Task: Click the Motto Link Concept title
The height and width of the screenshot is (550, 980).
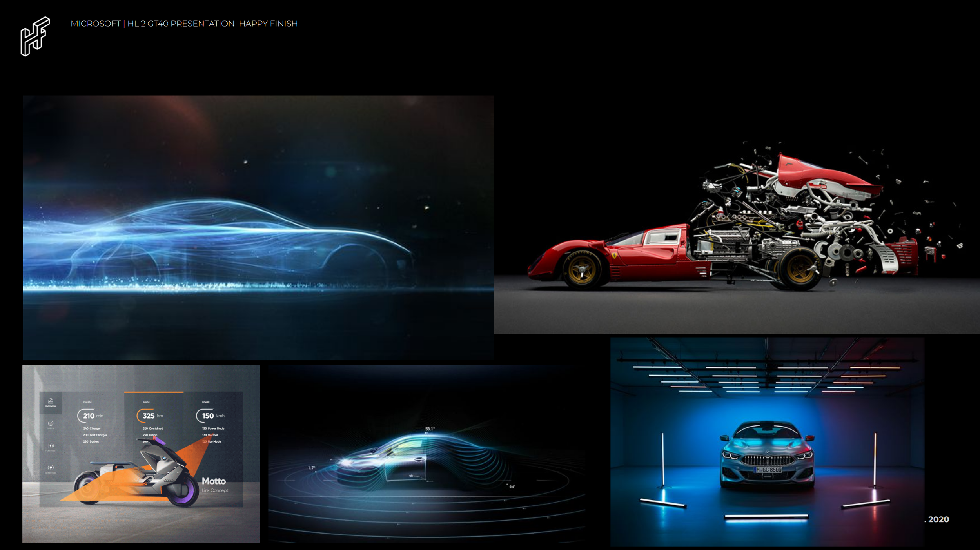Action: tap(214, 484)
